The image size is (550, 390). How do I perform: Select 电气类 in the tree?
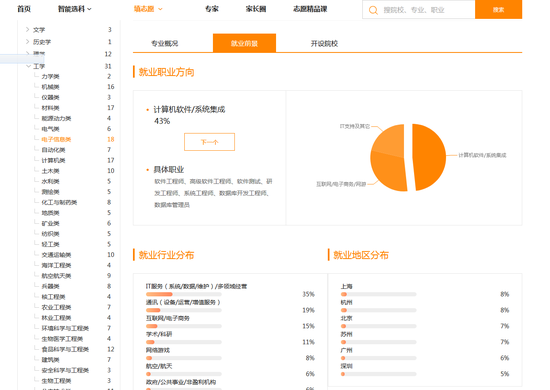pos(51,129)
